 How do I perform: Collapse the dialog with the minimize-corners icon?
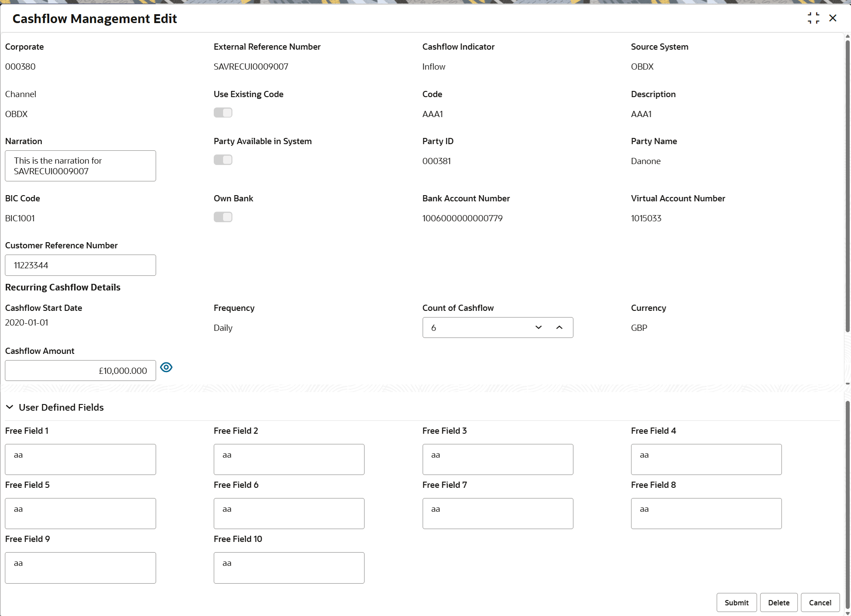(813, 18)
